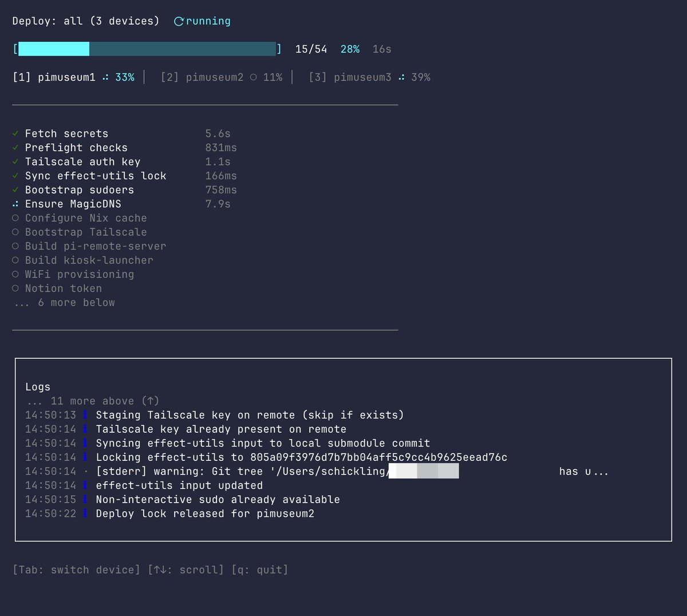Click the pending circle beside Bootstrap Tailscale

click(15, 232)
